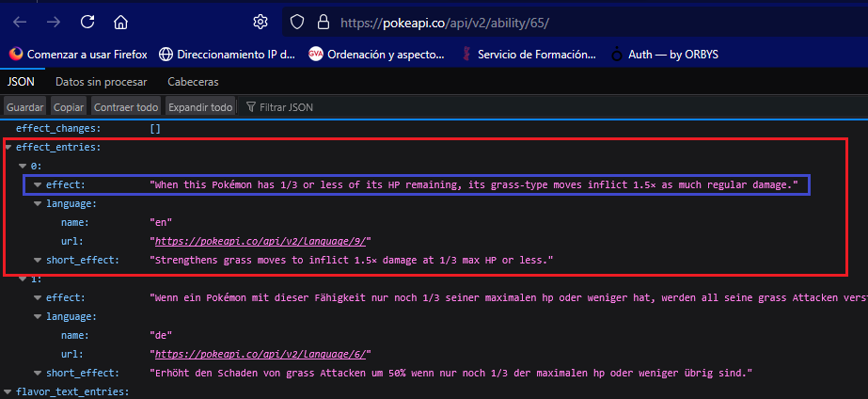Image resolution: width=868 pixels, height=399 pixels.
Task: Click the Copiar button
Action: (69, 107)
